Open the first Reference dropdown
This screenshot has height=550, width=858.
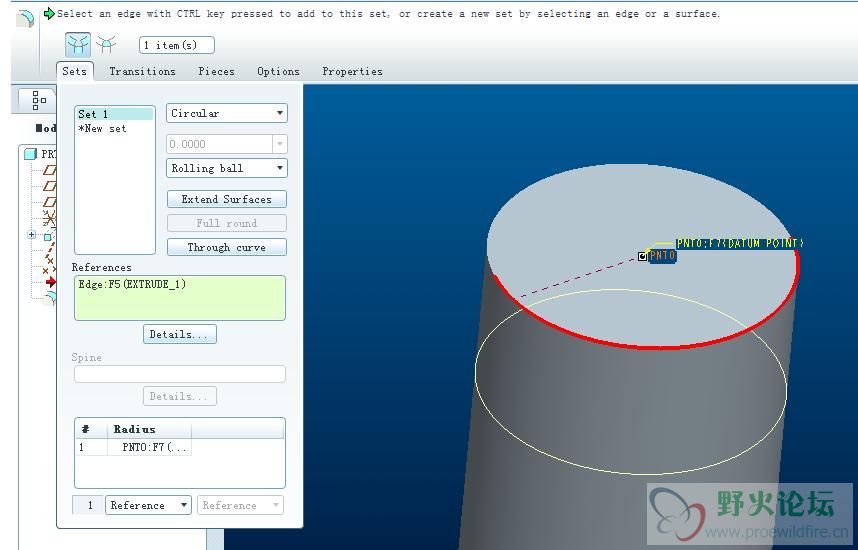(x=148, y=505)
